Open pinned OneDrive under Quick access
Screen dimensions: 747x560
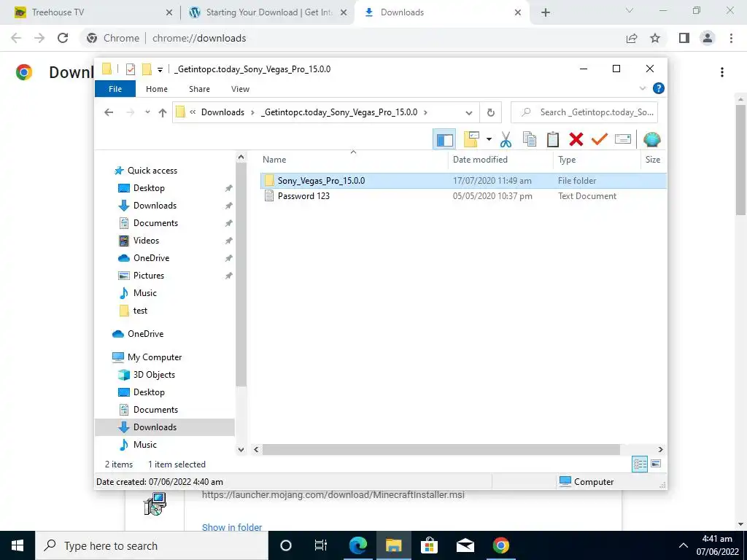coord(151,258)
